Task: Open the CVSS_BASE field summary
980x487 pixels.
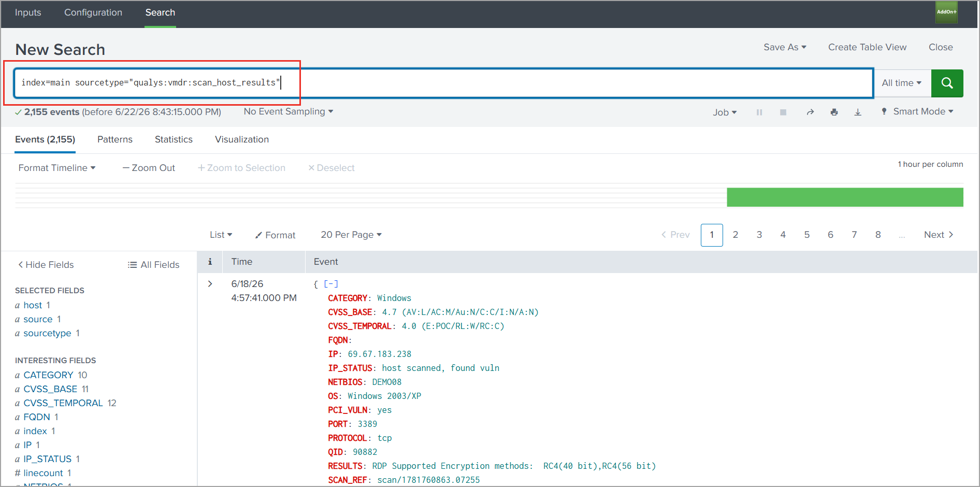Action: (50, 389)
